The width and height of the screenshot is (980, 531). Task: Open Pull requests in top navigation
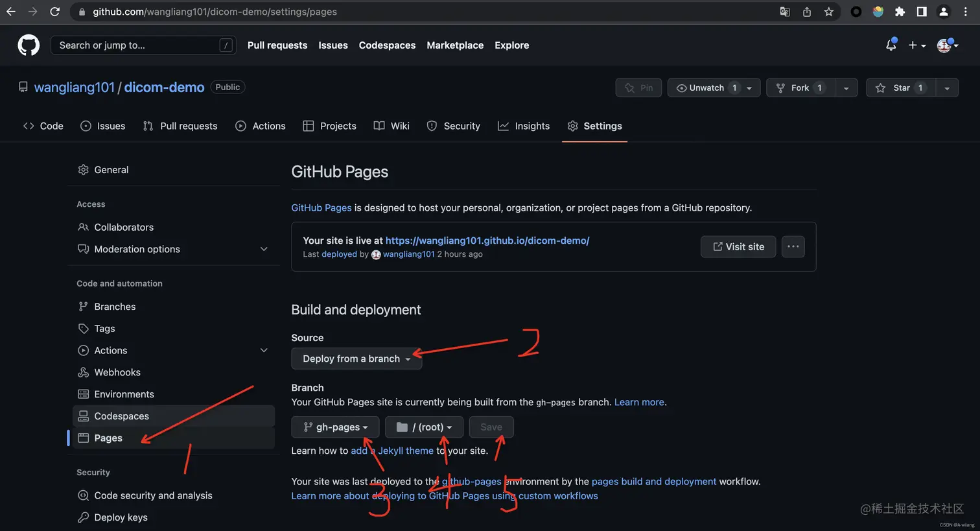(277, 45)
